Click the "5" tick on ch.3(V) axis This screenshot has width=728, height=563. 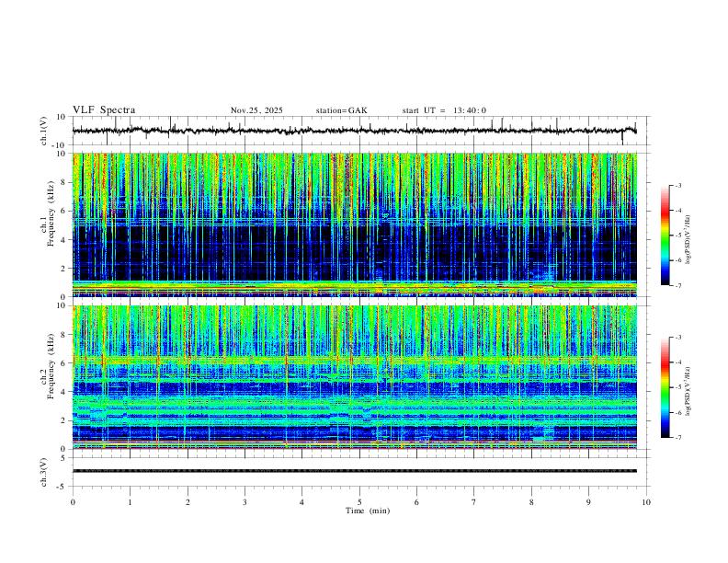tap(64, 457)
